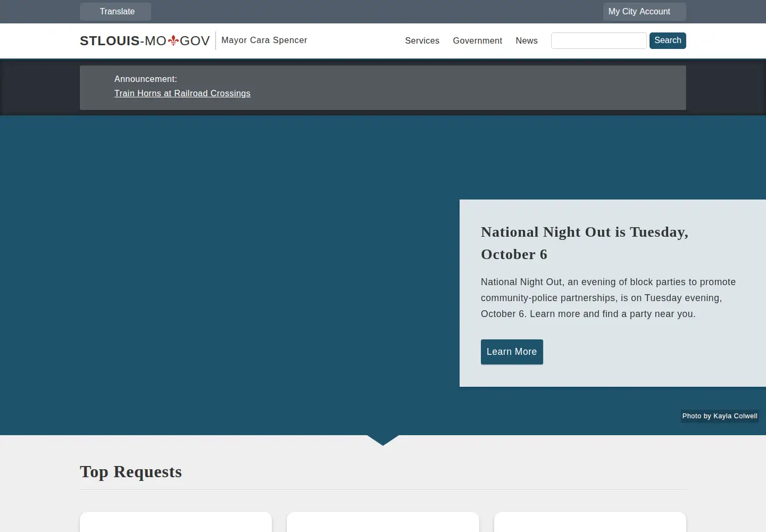Click the Translate button
The image size is (766, 532).
(115, 12)
